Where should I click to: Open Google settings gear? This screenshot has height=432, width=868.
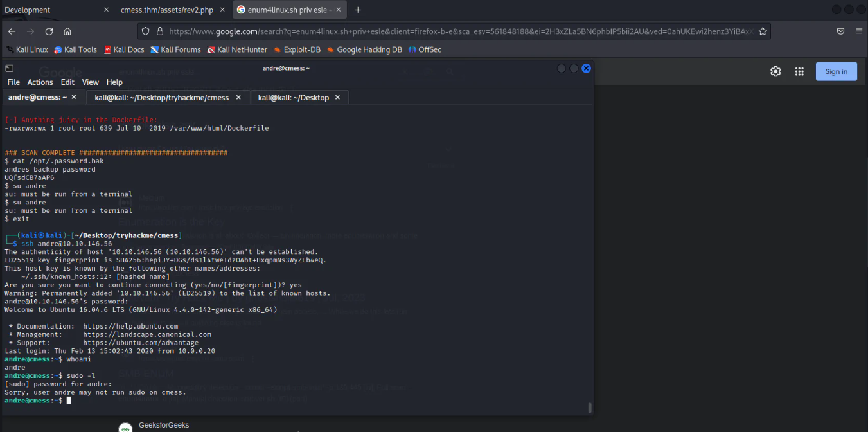(775, 71)
